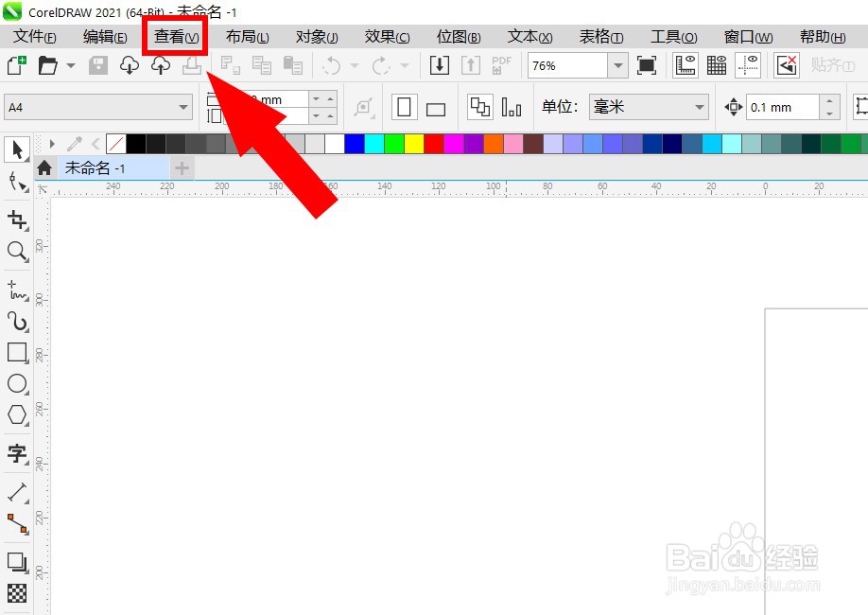Switch to portrait orientation
The image size is (868, 615).
pos(404,107)
